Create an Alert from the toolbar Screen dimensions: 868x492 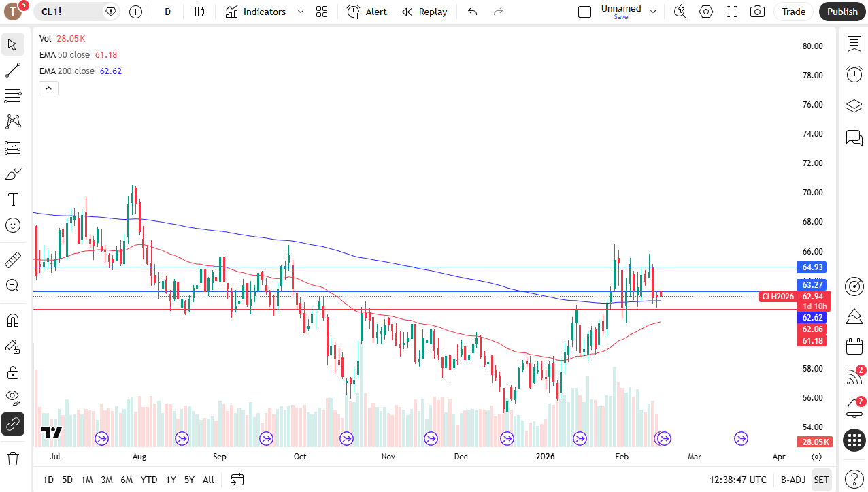click(x=367, y=12)
